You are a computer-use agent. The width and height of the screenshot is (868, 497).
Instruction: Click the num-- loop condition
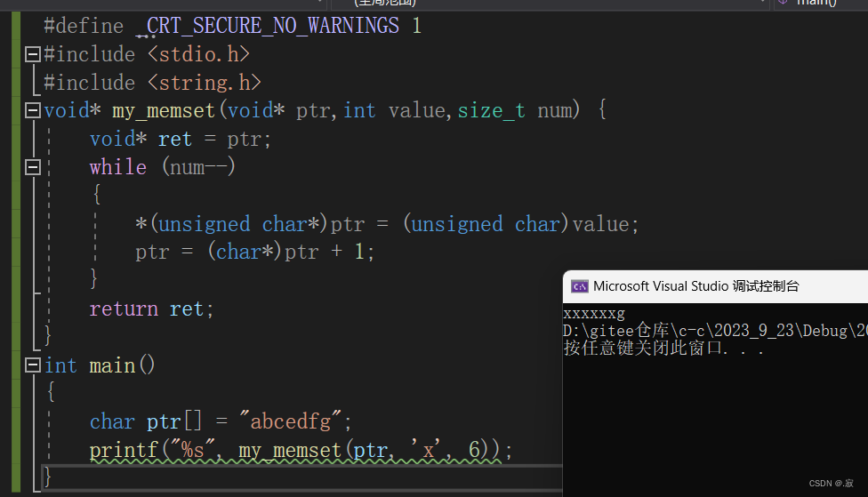(x=198, y=167)
